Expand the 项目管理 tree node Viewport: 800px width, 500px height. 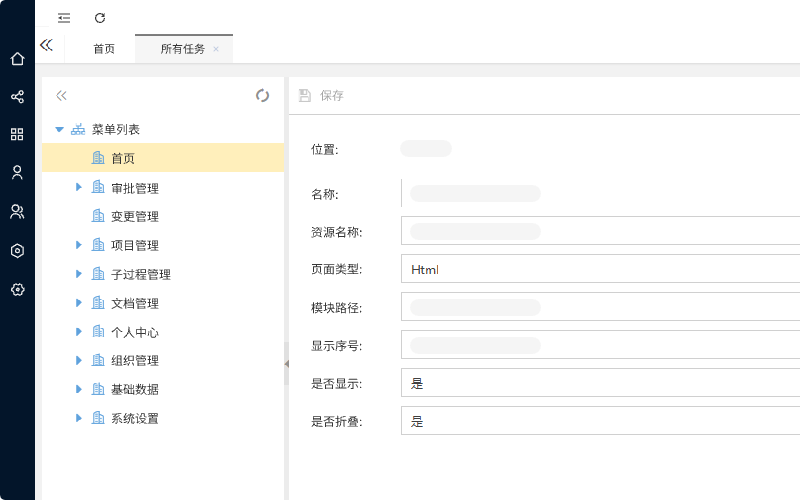(79, 245)
